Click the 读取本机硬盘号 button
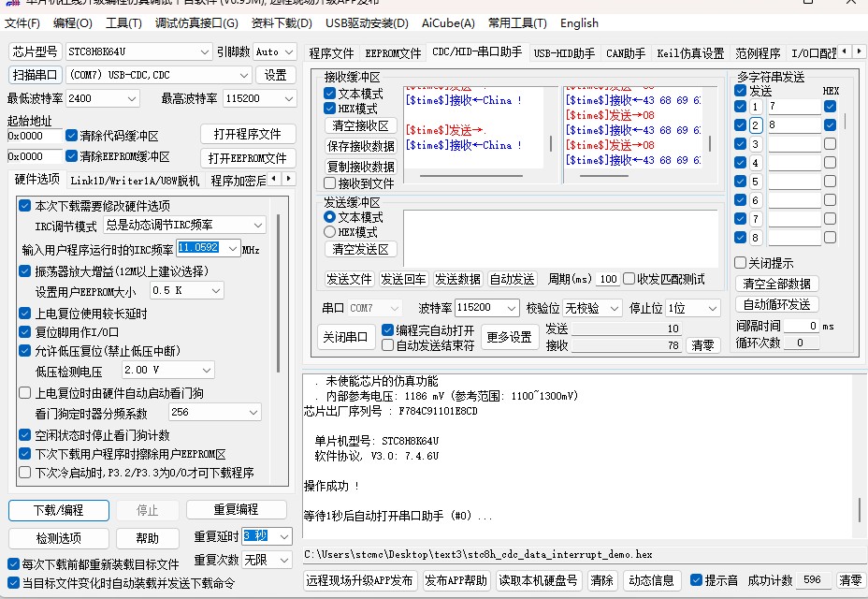868x599 pixels. click(538, 580)
